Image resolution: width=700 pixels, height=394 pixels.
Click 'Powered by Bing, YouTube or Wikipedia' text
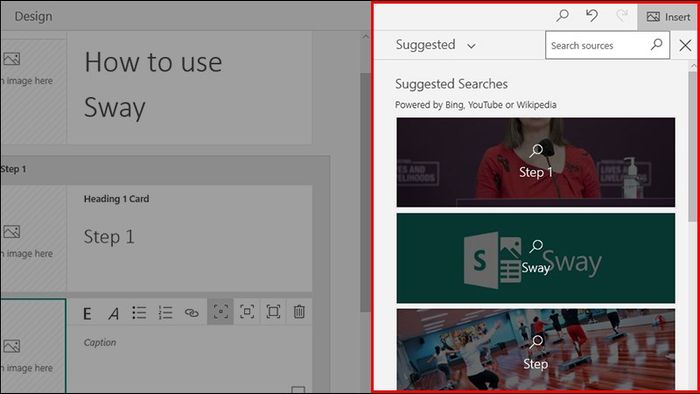(x=475, y=105)
